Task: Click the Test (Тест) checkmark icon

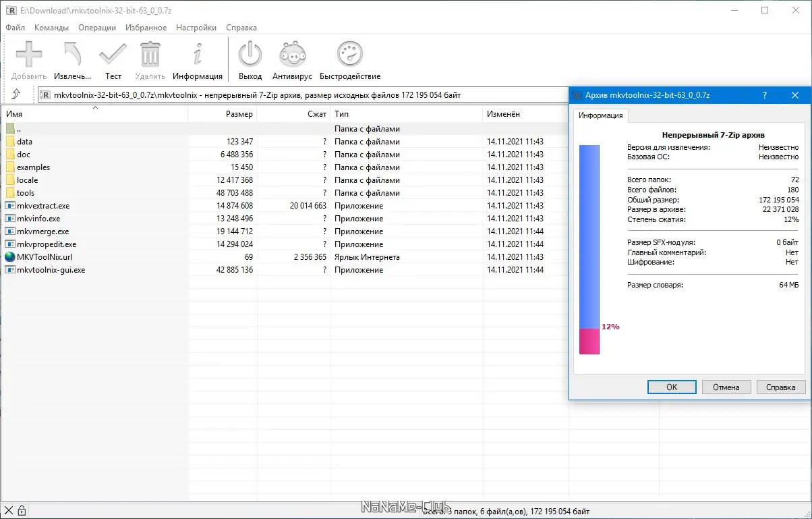Action: [113, 54]
